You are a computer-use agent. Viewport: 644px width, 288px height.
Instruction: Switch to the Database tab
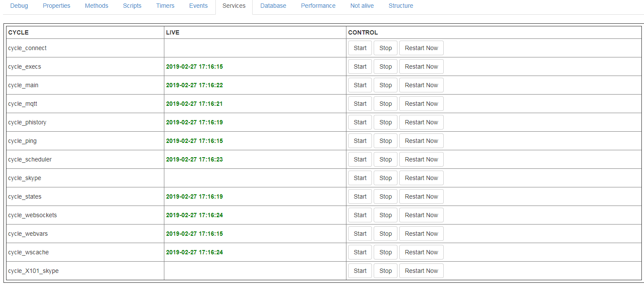(273, 6)
